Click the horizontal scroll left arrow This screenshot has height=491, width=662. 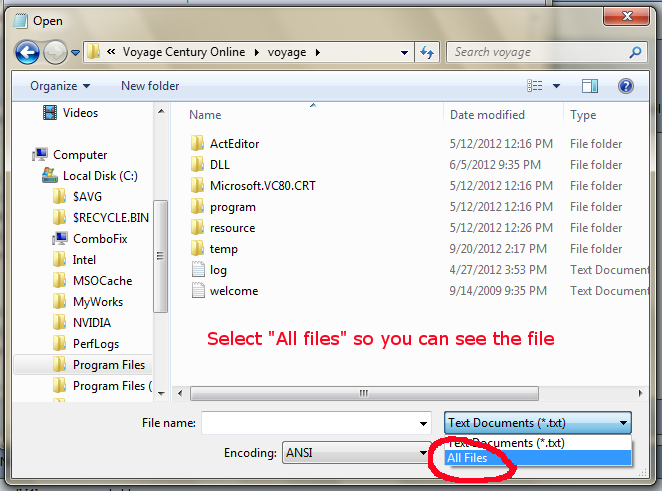(x=180, y=393)
